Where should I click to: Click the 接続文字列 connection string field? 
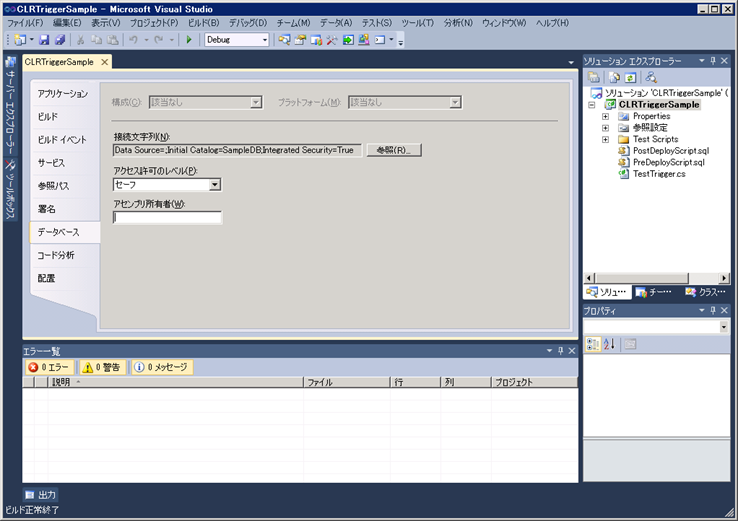238,150
